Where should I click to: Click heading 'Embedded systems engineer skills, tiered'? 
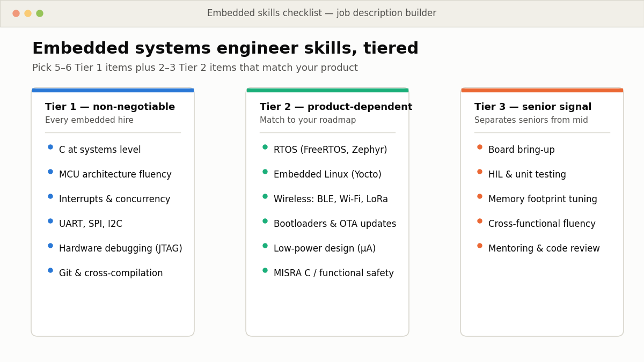click(225, 49)
